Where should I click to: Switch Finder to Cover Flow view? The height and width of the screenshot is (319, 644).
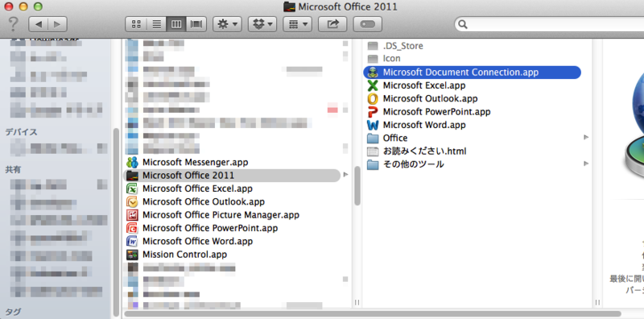[x=196, y=24]
